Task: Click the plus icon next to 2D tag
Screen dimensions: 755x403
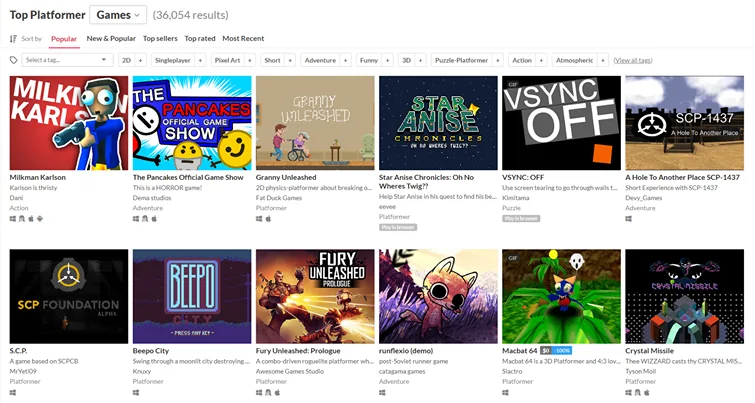Action: coord(141,60)
